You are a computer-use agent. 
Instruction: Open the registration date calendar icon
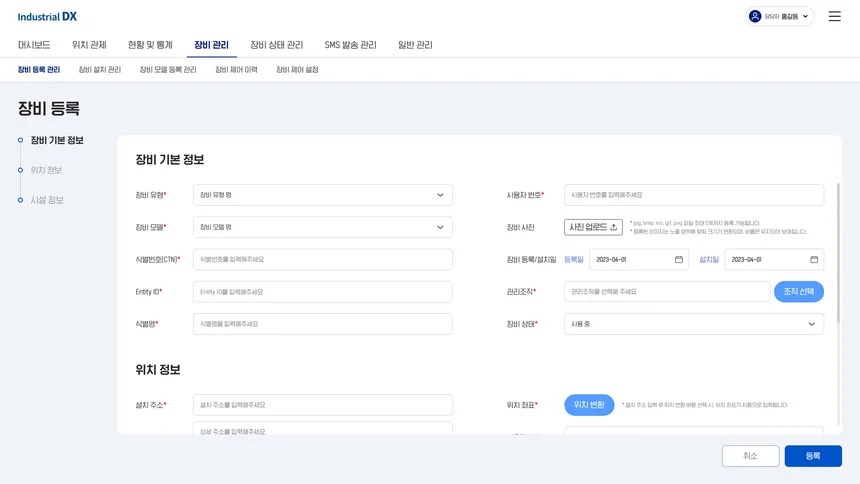[678, 260]
